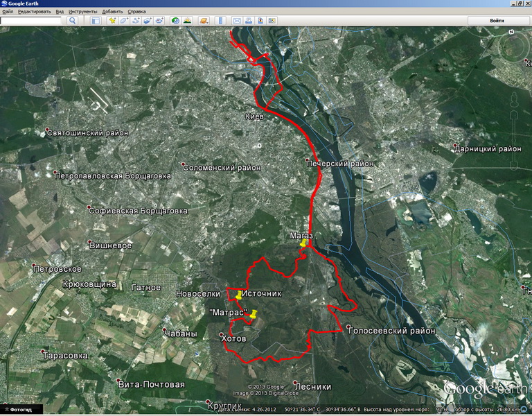Click the Record a Tour icon
This screenshot has height=416, width=532.
(x=159, y=21)
